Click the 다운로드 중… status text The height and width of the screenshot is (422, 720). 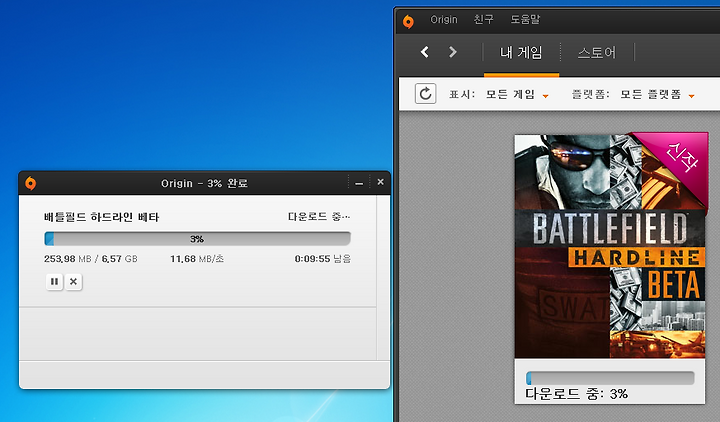319,216
